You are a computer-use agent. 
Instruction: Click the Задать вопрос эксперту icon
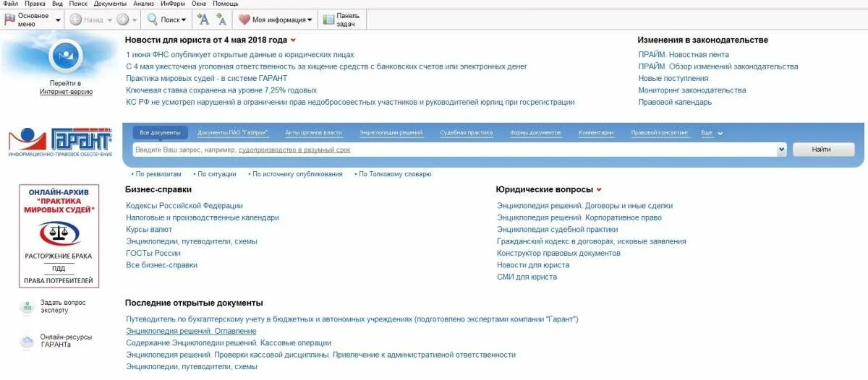click(27, 306)
